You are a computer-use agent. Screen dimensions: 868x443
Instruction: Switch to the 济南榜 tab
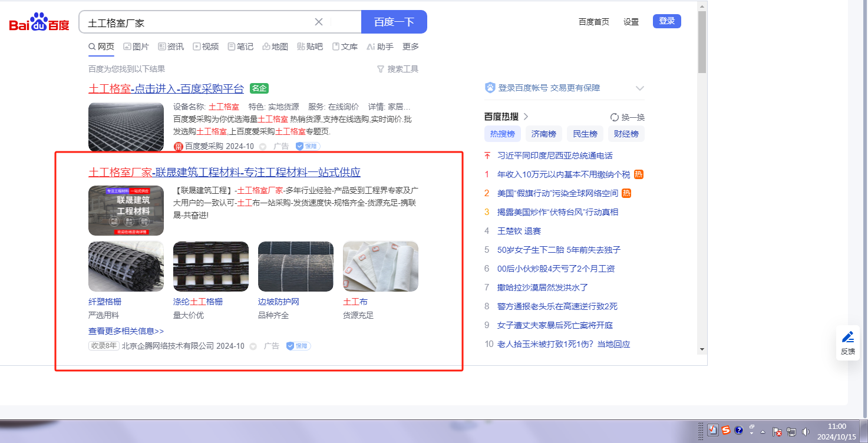pyautogui.click(x=544, y=134)
